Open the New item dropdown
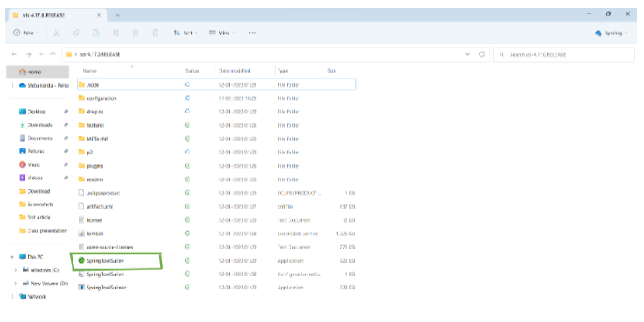 [x=27, y=33]
